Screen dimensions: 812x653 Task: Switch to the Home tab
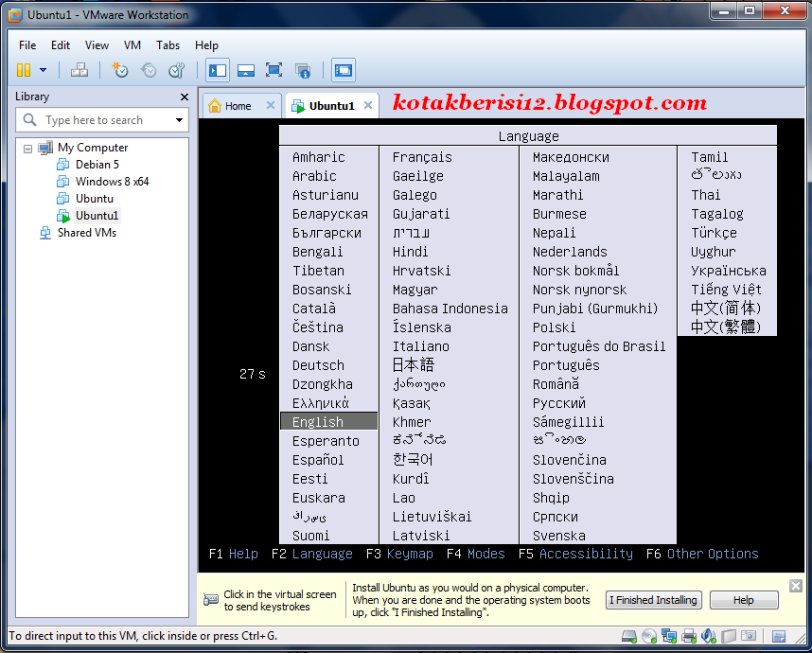238,106
